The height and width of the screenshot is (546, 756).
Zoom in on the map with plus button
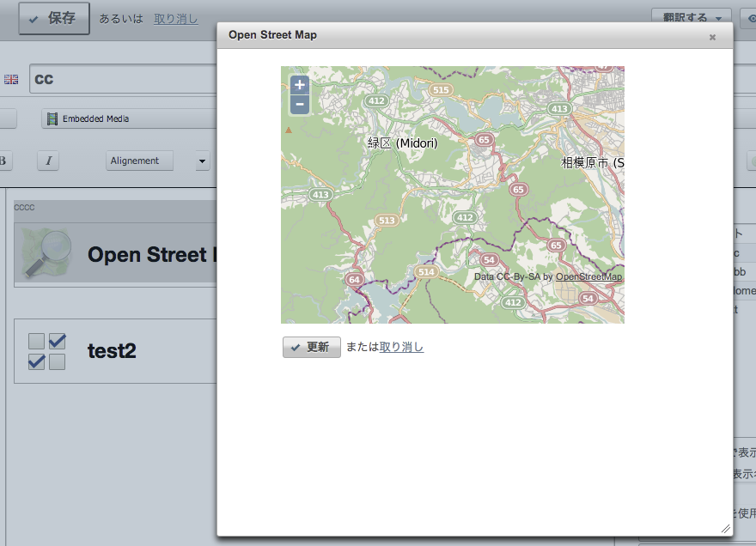300,85
